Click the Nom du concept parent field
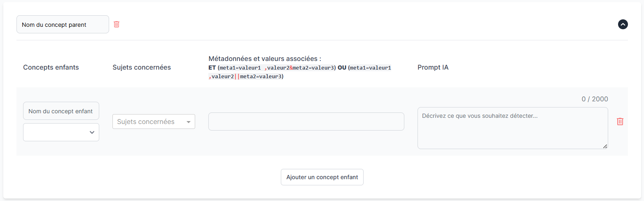644x201 pixels. pos(63,25)
